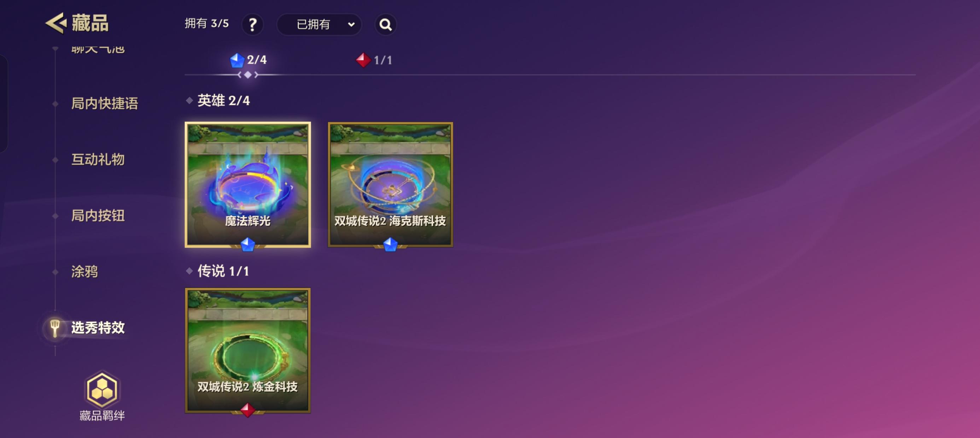Click the magnifier search icon
The image size is (980, 438).
385,25
